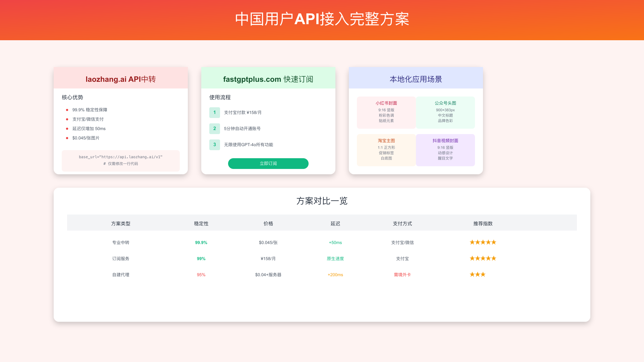
Task: Open the 抖音视频封面 scenario card
Action: point(445,150)
